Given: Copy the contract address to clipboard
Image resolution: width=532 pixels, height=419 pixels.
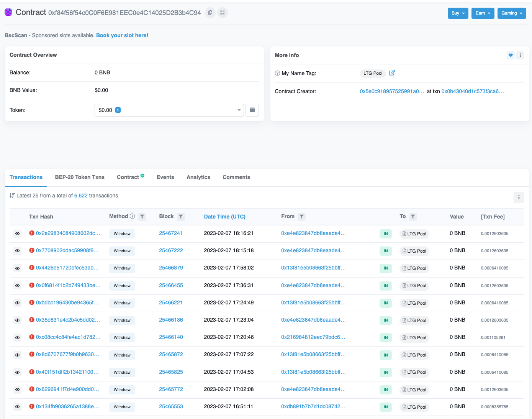Looking at the screenshot, I should (210, 13).
